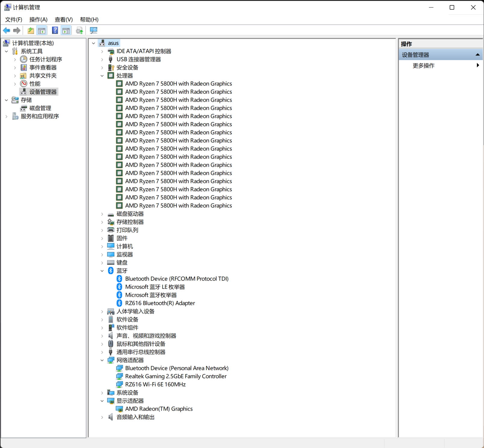Collapse the 网络适配器 category
Image resolution: width=484 pixels, height=448 pixels.
102,360
